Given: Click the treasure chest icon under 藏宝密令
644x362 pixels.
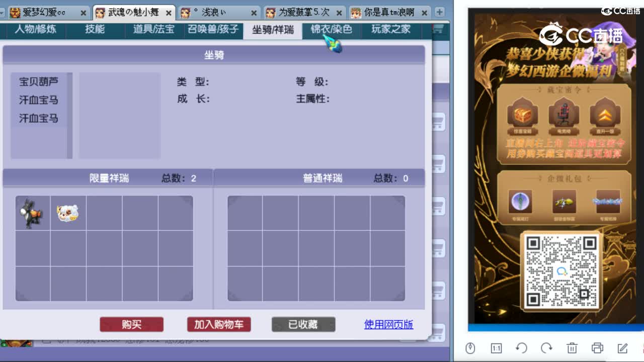Looking at the screenshot, I should (x=522, y=116).
